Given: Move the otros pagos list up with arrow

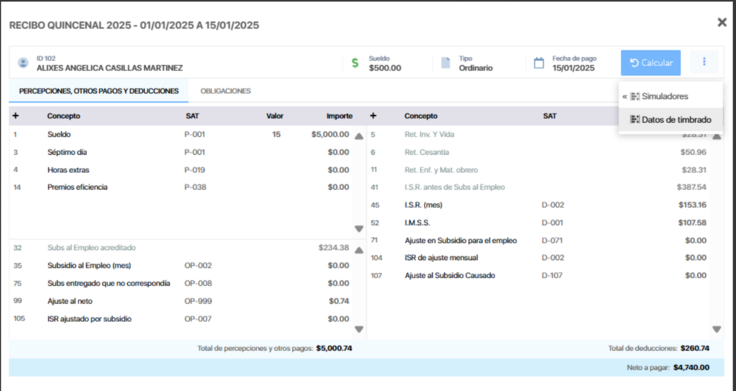Looking at the screenshot, I should [359, 251].
